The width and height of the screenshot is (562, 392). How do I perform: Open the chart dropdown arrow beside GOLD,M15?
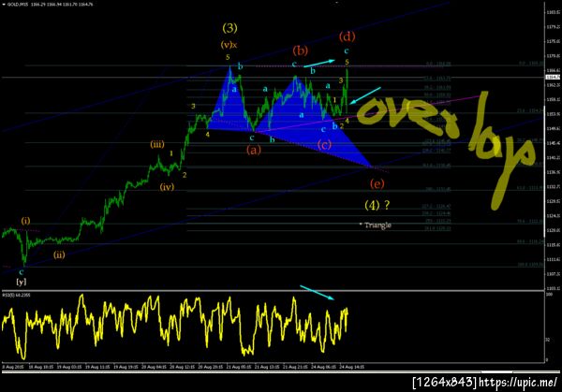tap(4, 5)
